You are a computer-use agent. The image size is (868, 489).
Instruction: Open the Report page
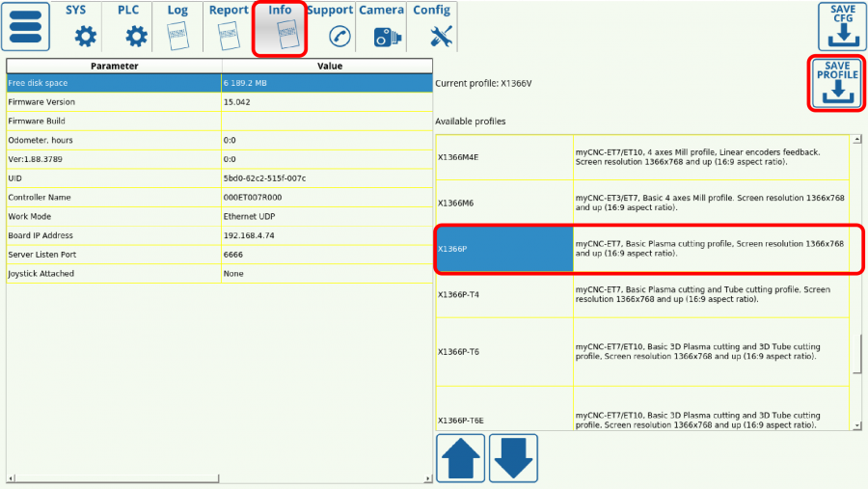point(229,27)
